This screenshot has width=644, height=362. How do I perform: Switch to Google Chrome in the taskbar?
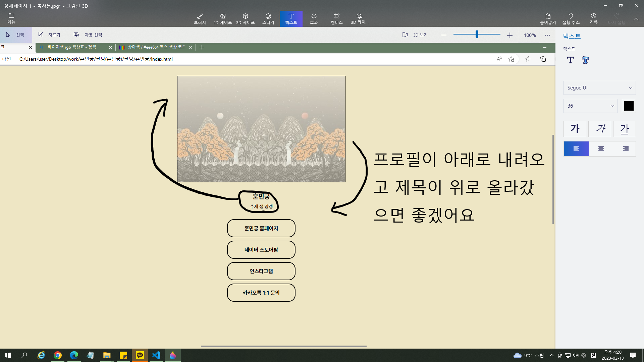[x=58, y=355]
